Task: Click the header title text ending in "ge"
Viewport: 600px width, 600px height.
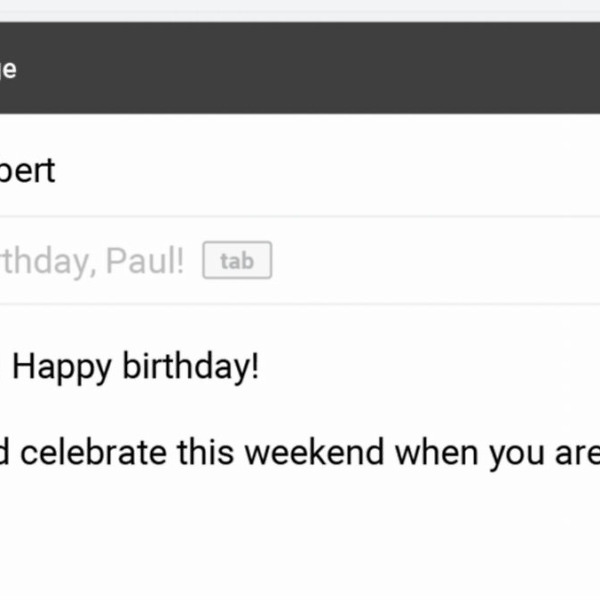Action: [x=8, y=70]
